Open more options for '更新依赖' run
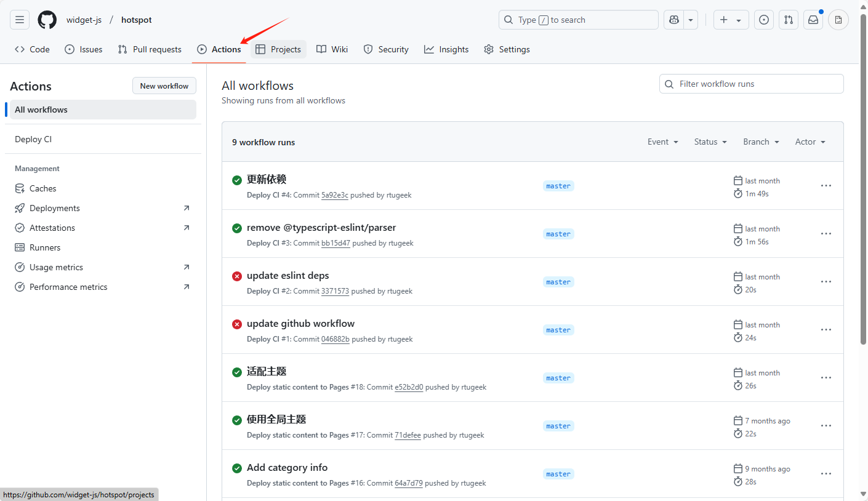This screenshot has height=501, width=868. pos(826,185)
